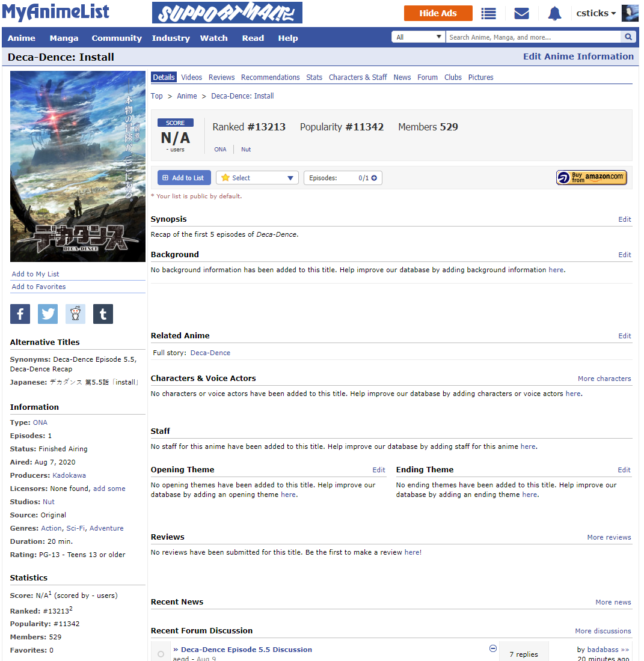644x661 pixels.
Task: Switch to the Clubs tab
Action: click(453, 77)
